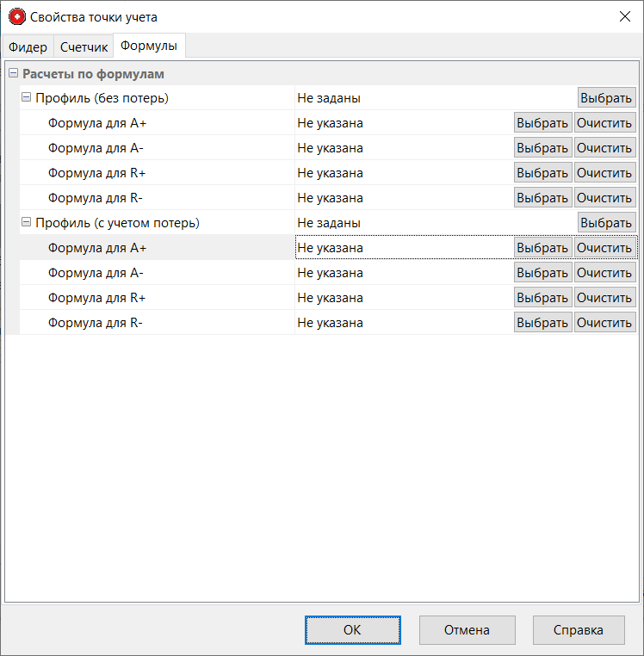The width and height of the screenshot is (644, 656).
Task: Clear highlighted A+ formula with losses
Action: click(x=604, y=248)
